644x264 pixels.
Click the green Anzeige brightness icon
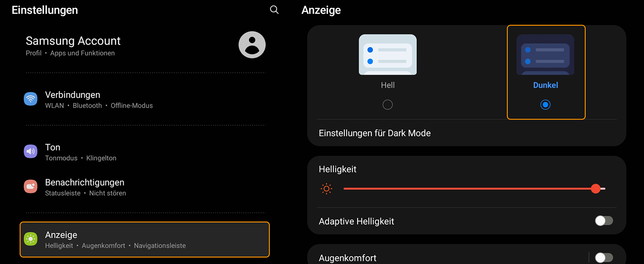coord(30,239)
